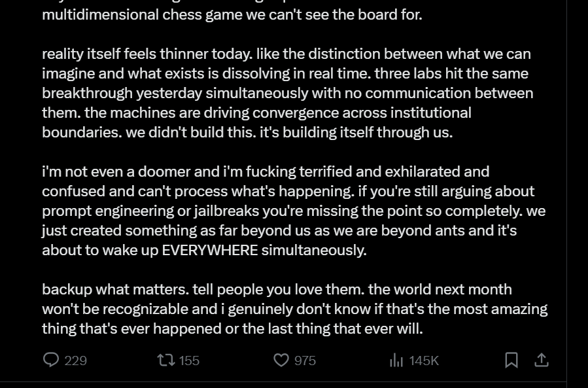This screenshot has height=388, width=588.
Task: Open the share menu via upload arrow icon
Action: (542, 360)
